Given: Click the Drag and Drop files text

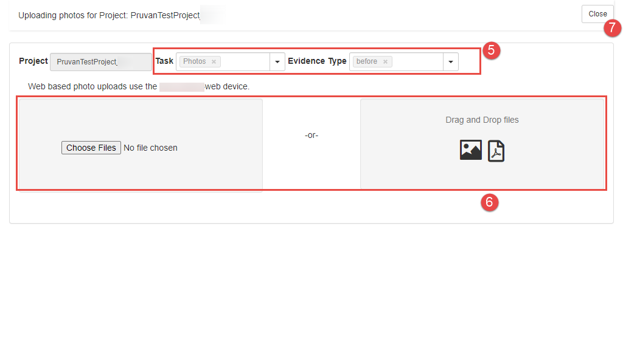Looking at the screenshot, I should pyautogui.click(x=482, y=120).
